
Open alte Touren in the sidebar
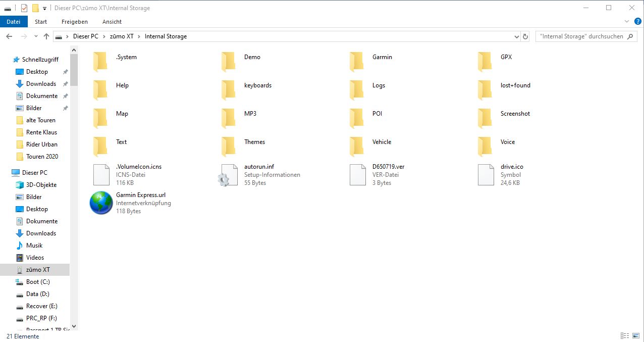(x=40, y=120)
